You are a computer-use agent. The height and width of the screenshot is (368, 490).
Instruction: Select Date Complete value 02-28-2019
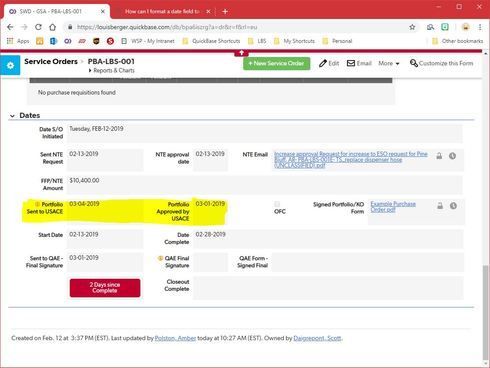coord(210,234)
